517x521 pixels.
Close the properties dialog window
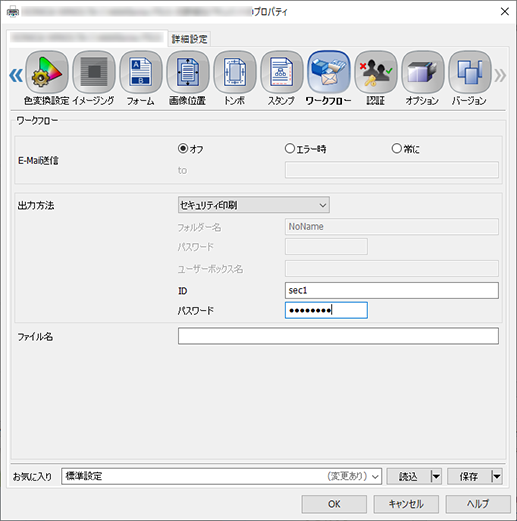[x=505, y=12]
